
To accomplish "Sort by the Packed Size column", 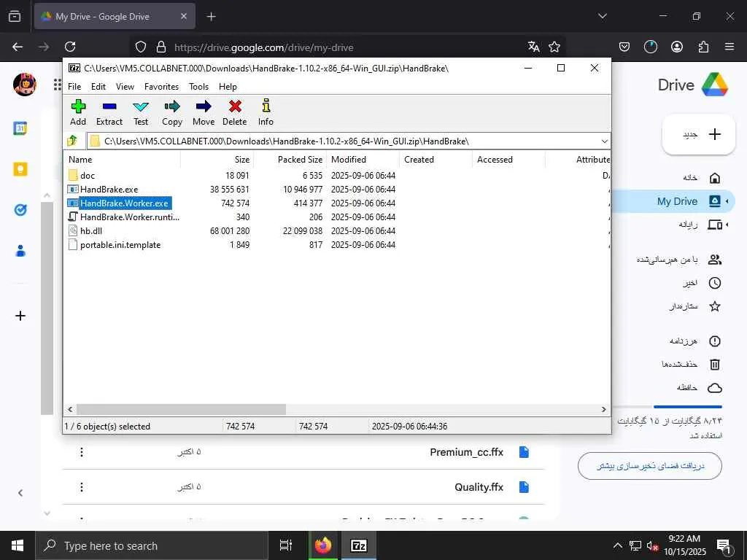I will click(x=290, y=160).
